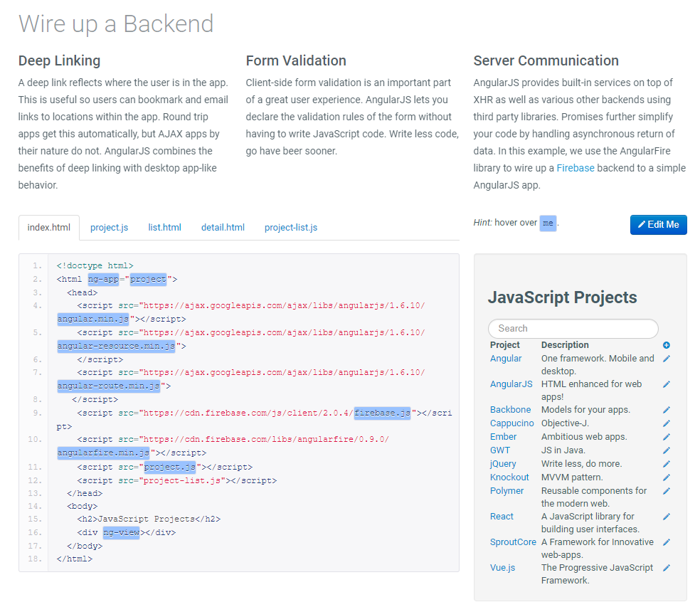Image resolution: width=700 pixels, height=607 pixels.
Task: Edit the GWT project pencil icon
Action: coord(666,450)
